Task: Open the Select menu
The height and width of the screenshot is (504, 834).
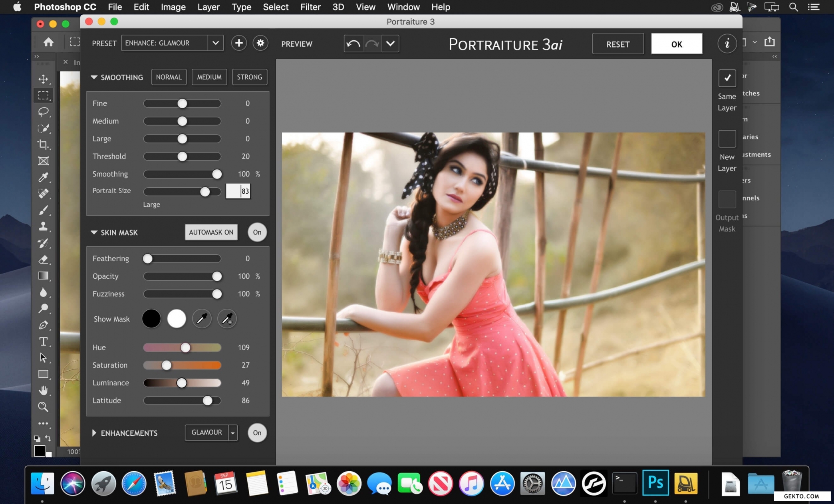Action: pyautogui.click(x=276, y=7)
